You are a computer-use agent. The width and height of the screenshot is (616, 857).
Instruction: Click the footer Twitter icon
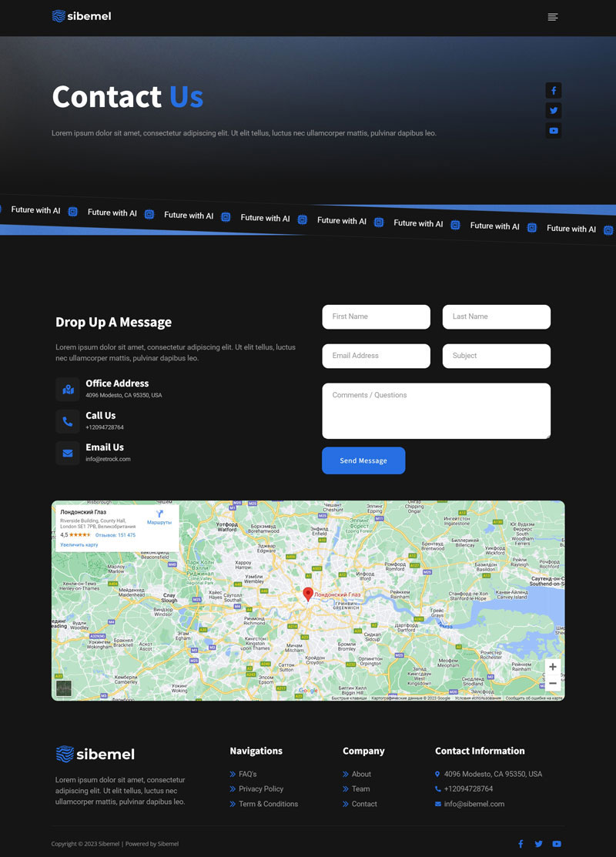pyautogui.click(x=538, y=844)
